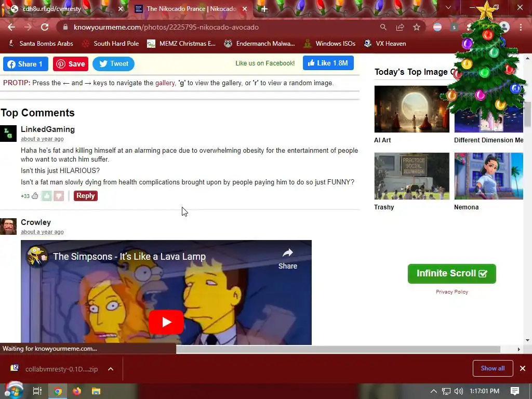Click Crowley's avatar image

click(8, 227)
